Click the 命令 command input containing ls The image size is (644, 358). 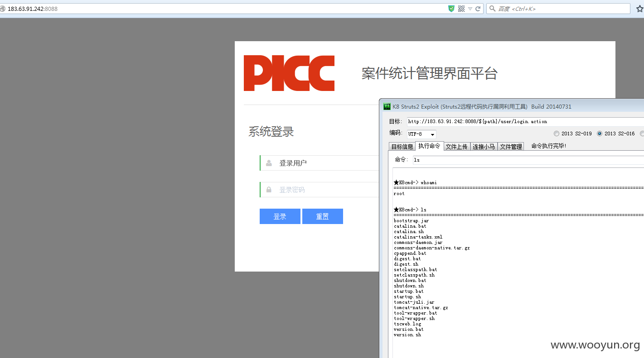tap(528, 160)
